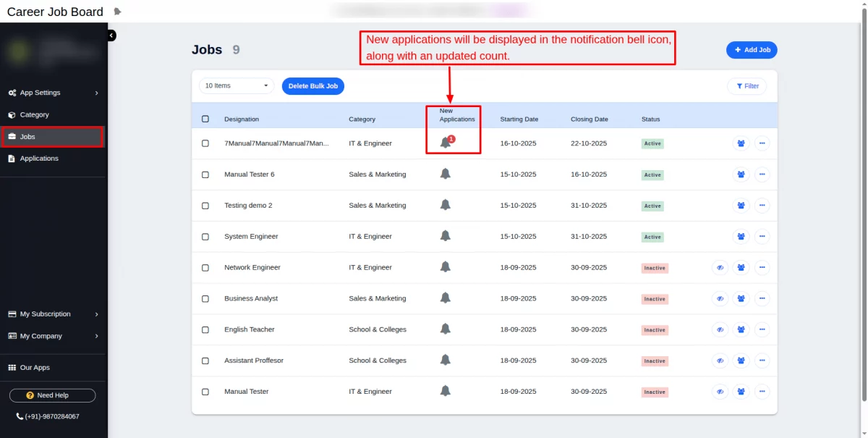868x438 pixels.
Task: Sort by the Closing Date column header
Action: (x=590, y=119)
